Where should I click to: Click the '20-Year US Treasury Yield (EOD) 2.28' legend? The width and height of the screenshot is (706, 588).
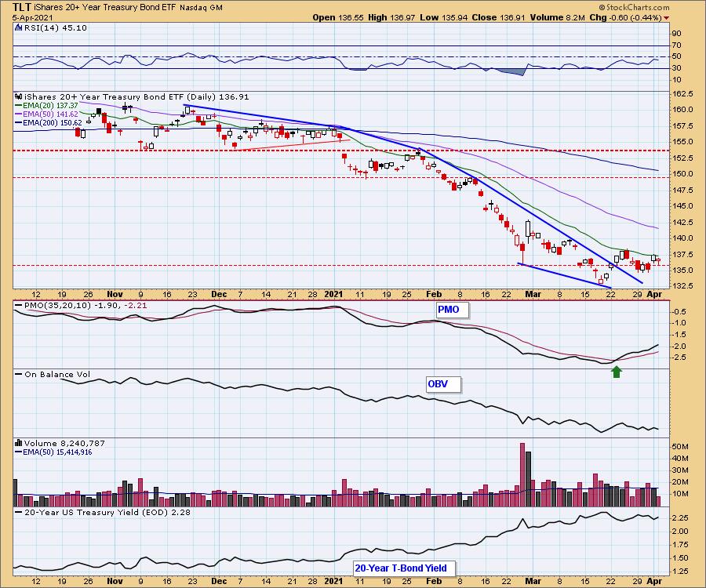[107, 512]
